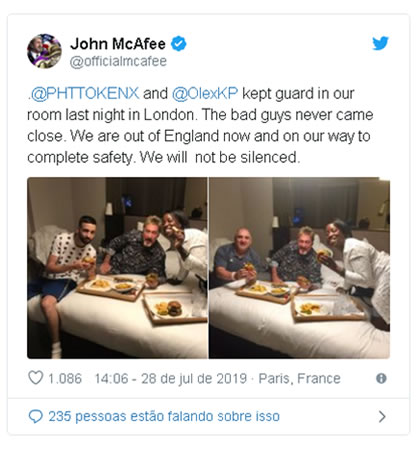Click the Paris, France location link
The height and width of the screenshot is (449, 420).
coord(299,379)
